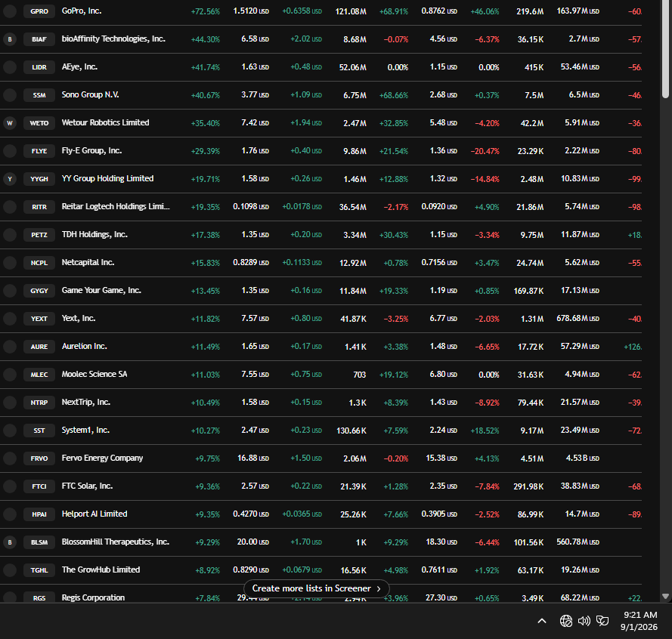Image resolution: width=672 pixels, height=639 pixels.
Task: Open the Sono Group N.V. link
Action: (x=90, y=94)
